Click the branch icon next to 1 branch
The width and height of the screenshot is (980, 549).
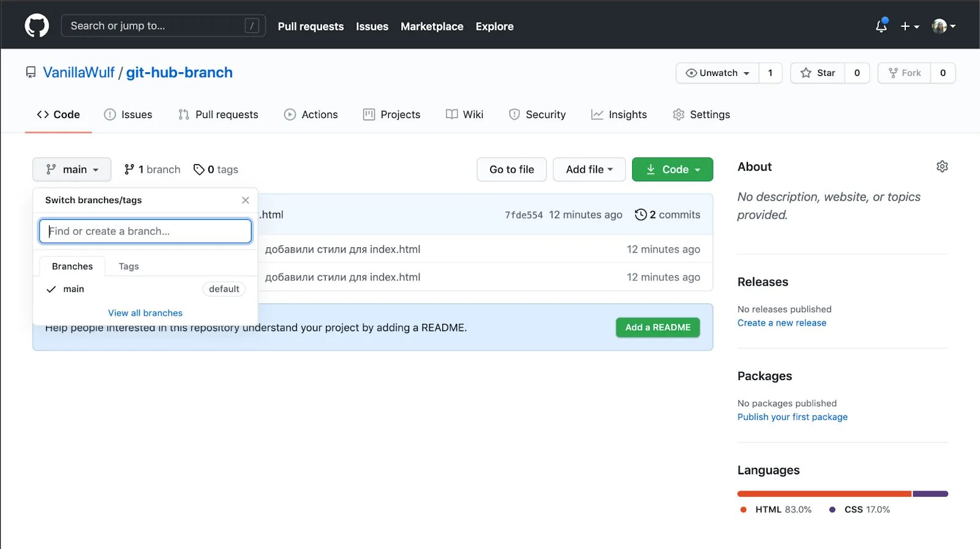pos(129,170)
